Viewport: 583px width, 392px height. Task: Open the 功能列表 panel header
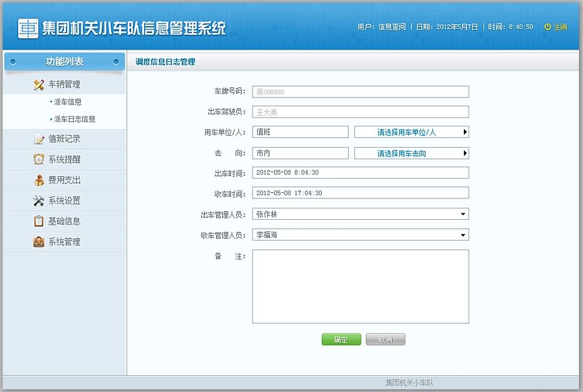tap(64, 61)
